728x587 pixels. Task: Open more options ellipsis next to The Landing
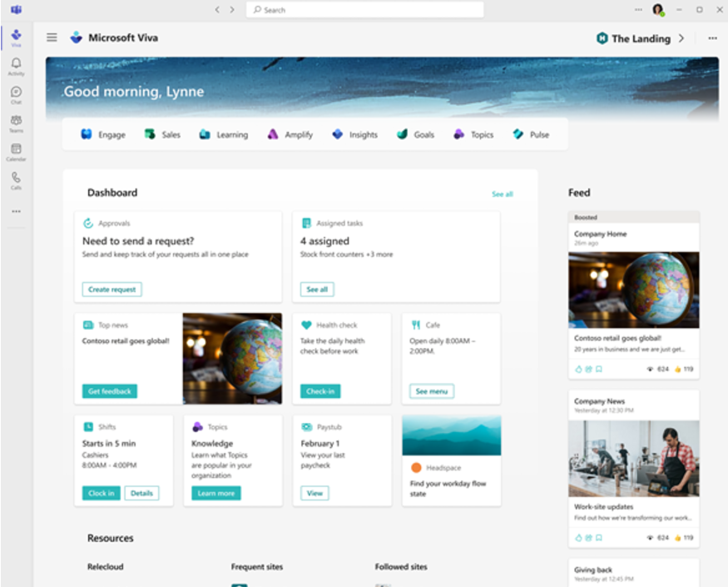(x=712, y=37)
